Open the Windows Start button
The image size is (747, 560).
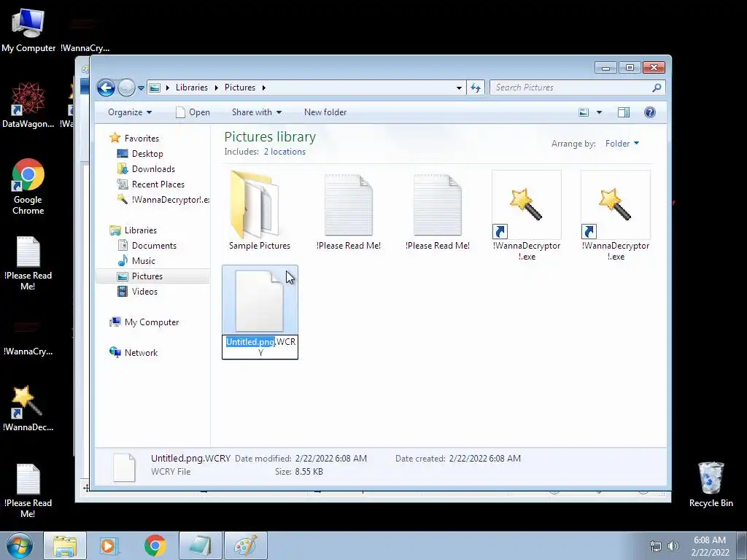click(x=20, y=545)
